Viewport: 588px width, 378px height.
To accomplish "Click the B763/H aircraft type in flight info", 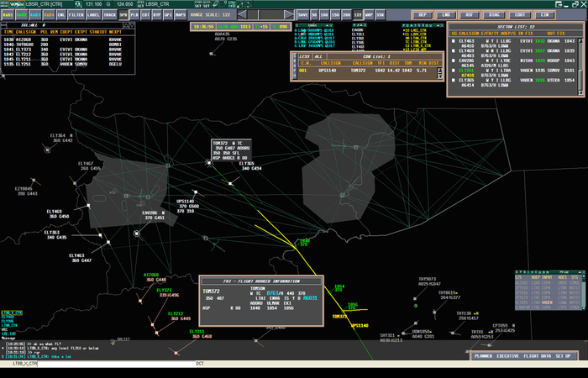I will tap(276, 293).
